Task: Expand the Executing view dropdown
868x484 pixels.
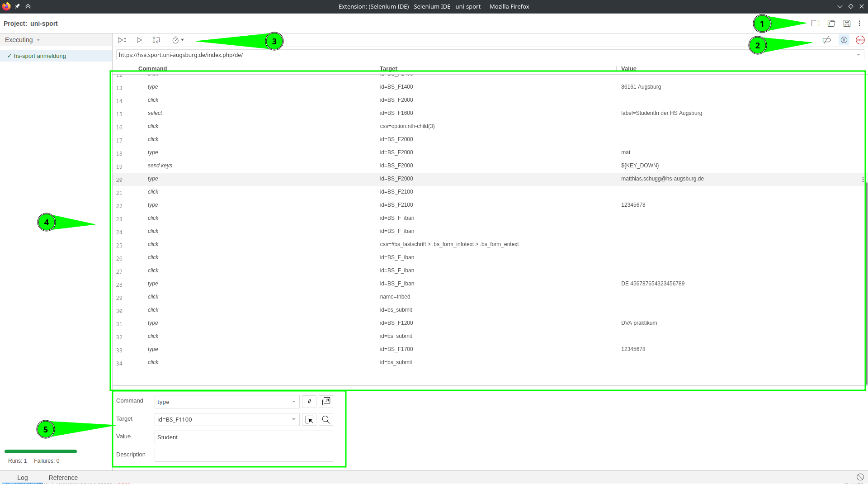Action: [x=38, y=40]
